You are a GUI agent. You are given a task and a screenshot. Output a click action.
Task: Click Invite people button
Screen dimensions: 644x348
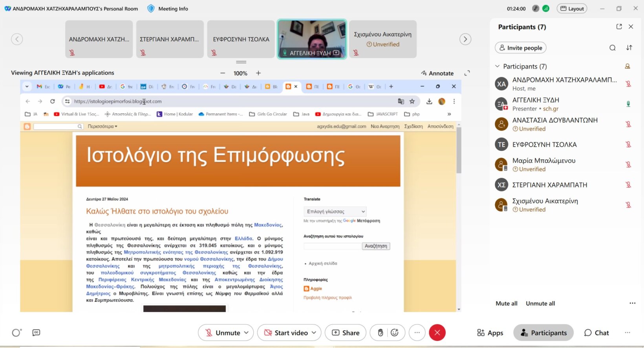coord(520,48)
